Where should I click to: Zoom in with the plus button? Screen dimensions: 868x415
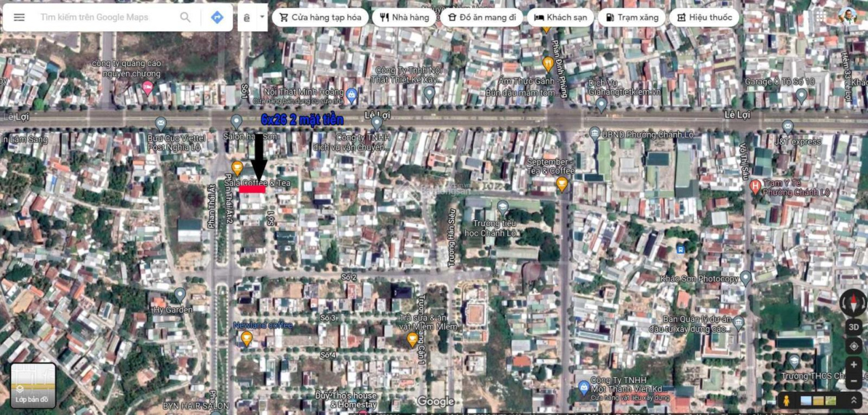854,365
